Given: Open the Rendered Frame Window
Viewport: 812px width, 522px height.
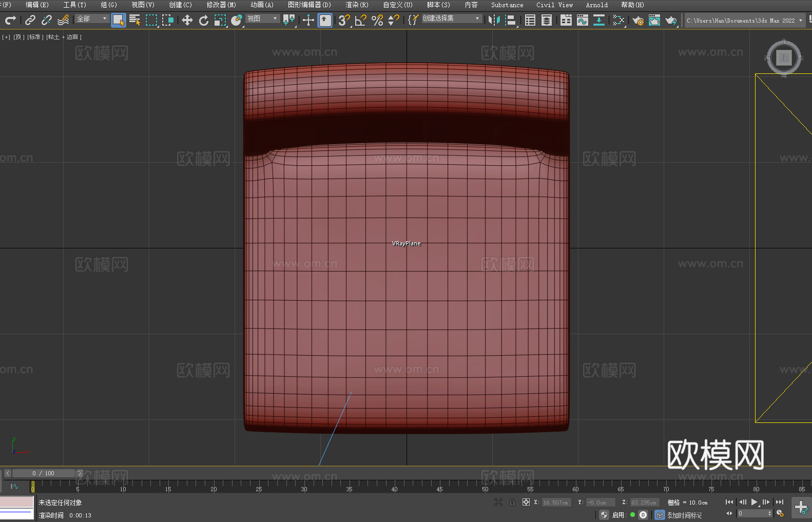Looking at the screenshot, I should point(654,20).
